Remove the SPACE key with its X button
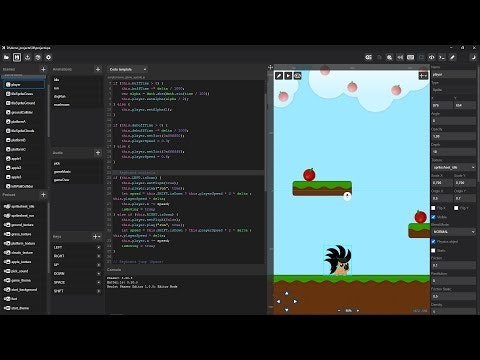This screenshot has width=480, height=360. [x=99, y=282]
